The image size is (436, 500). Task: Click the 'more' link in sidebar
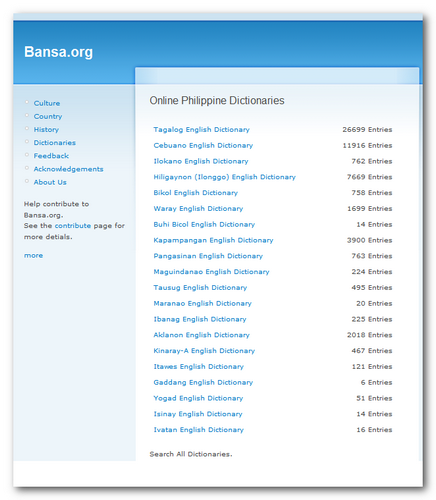[33, 255]
